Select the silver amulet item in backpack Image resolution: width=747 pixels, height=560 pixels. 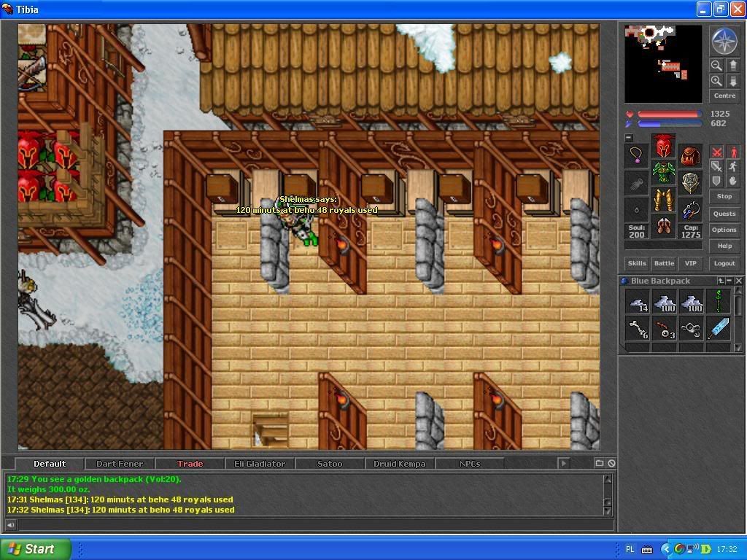click(x=692, y=329)
